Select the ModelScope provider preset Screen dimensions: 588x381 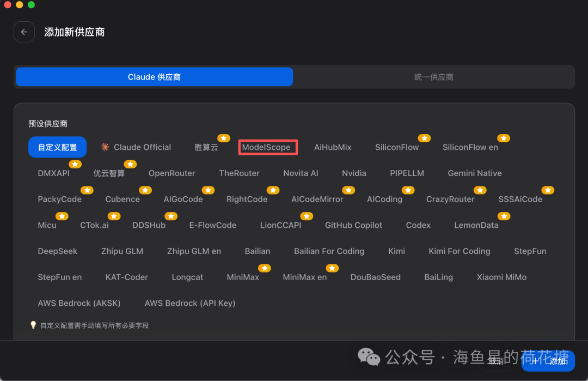click(x=266, y=147)
